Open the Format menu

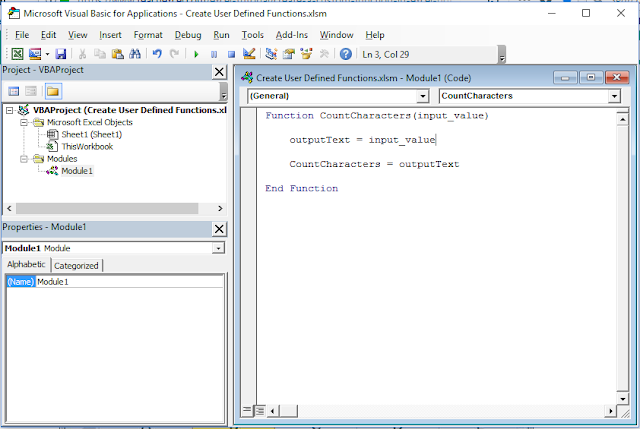click(x=148, y=35)
